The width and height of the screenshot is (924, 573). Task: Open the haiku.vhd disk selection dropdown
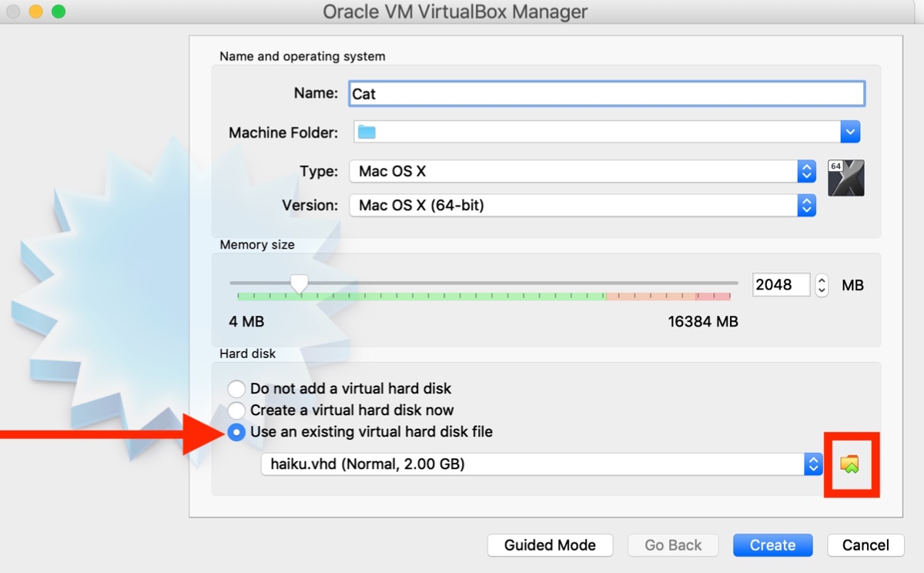[813, 464]
